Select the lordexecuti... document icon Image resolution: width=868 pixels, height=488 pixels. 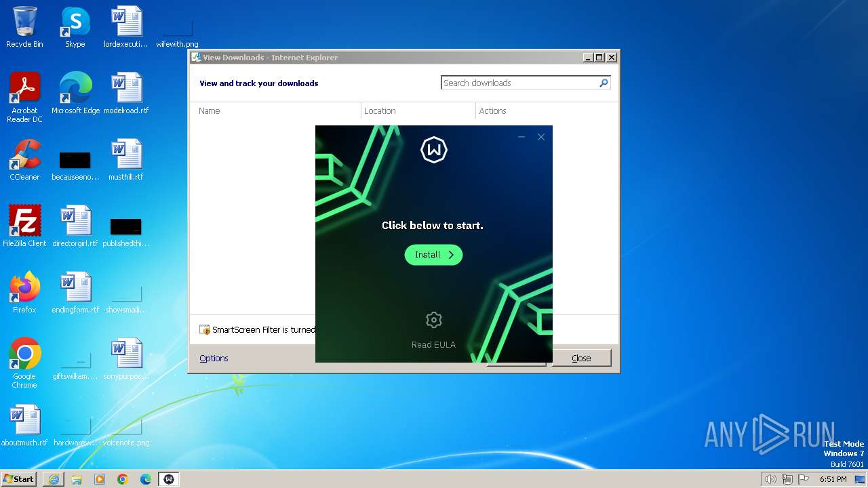(126, 27)
